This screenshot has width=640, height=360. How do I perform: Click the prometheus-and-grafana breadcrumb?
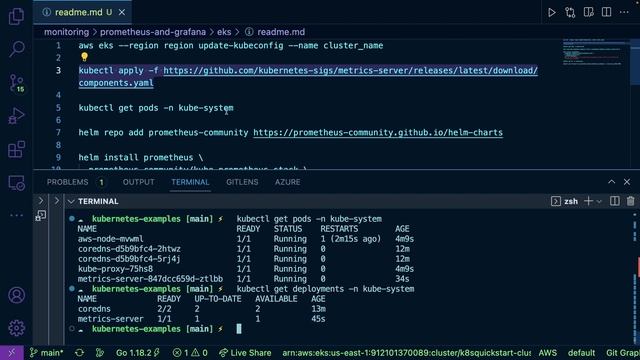click(153, 32)
